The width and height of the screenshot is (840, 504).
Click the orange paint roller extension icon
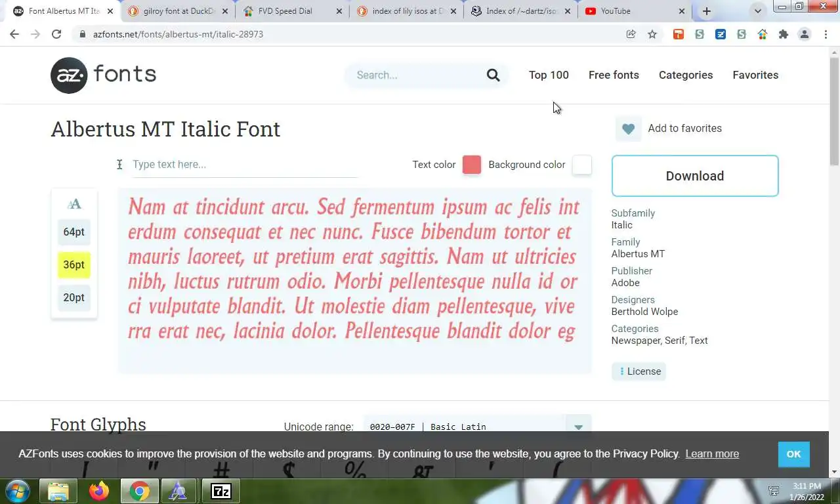679,34
